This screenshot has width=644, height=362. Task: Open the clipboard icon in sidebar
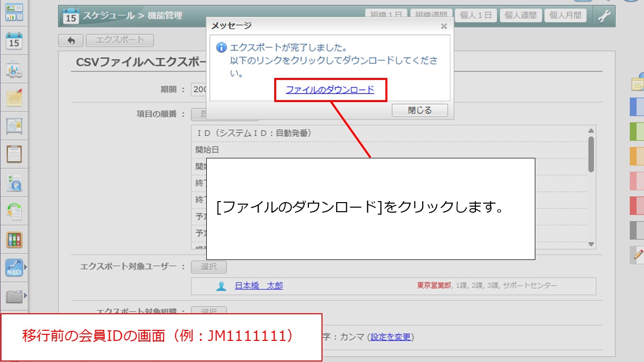tap(14, 154)
